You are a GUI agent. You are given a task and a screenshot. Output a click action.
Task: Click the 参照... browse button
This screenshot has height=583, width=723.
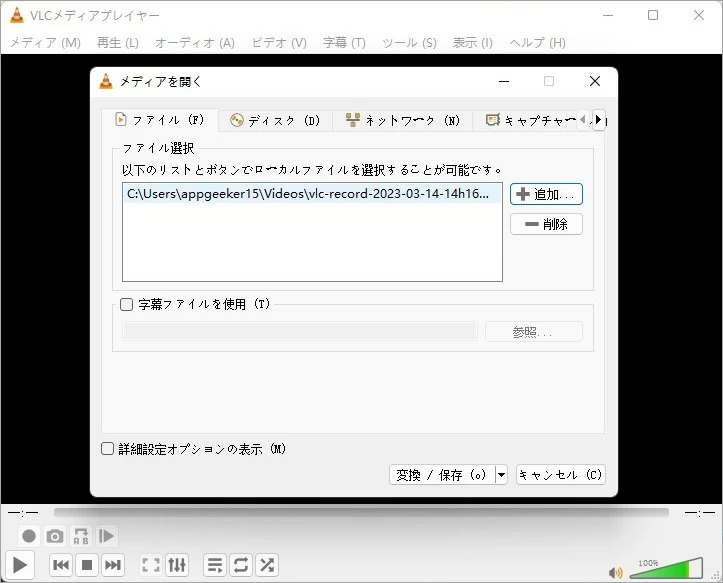pos(533,332)
